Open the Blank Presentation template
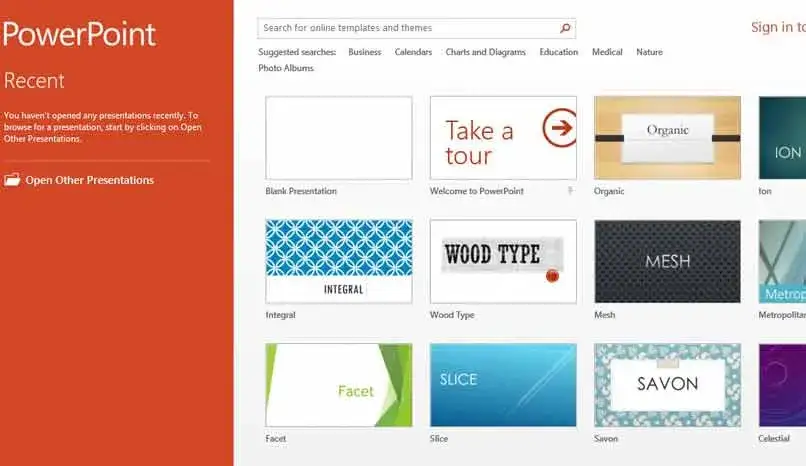The height and width of the screenshot is (466, 806). [339, 138]
